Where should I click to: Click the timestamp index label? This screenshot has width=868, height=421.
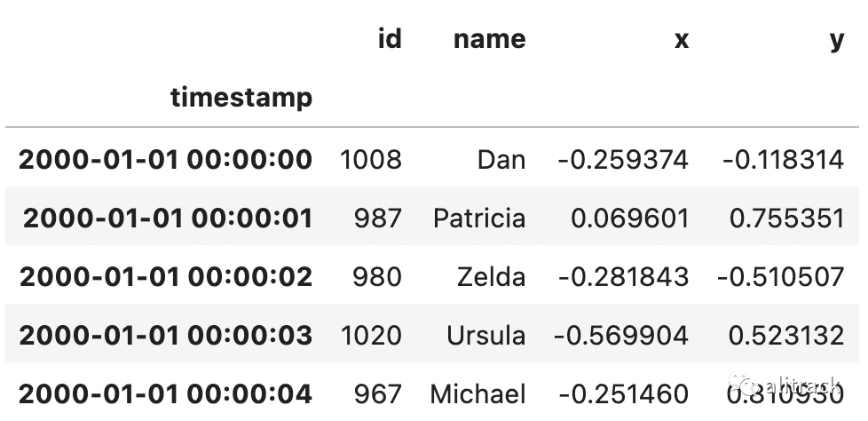coord(241,97)
